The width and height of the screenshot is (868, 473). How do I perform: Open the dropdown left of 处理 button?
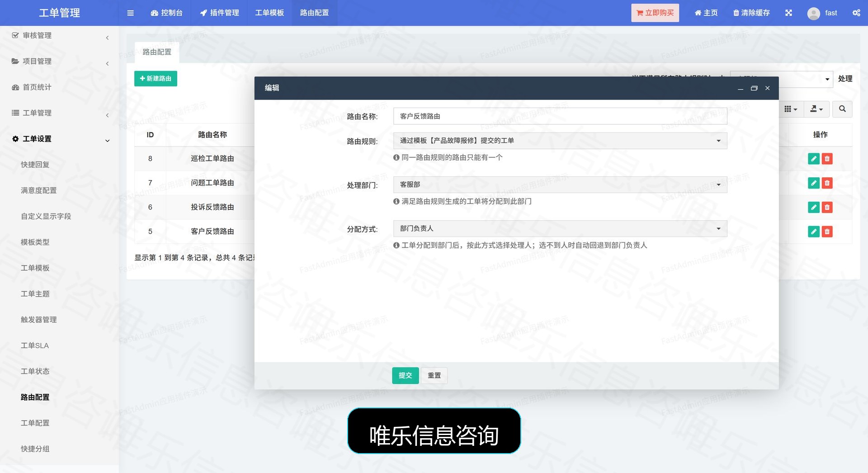[x=781, y=79]
